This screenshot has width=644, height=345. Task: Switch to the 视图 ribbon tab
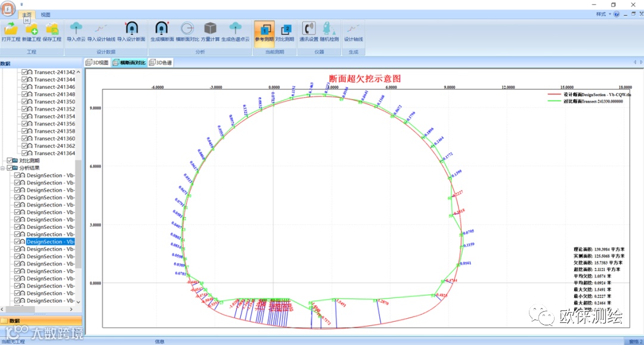coord(45,15)
